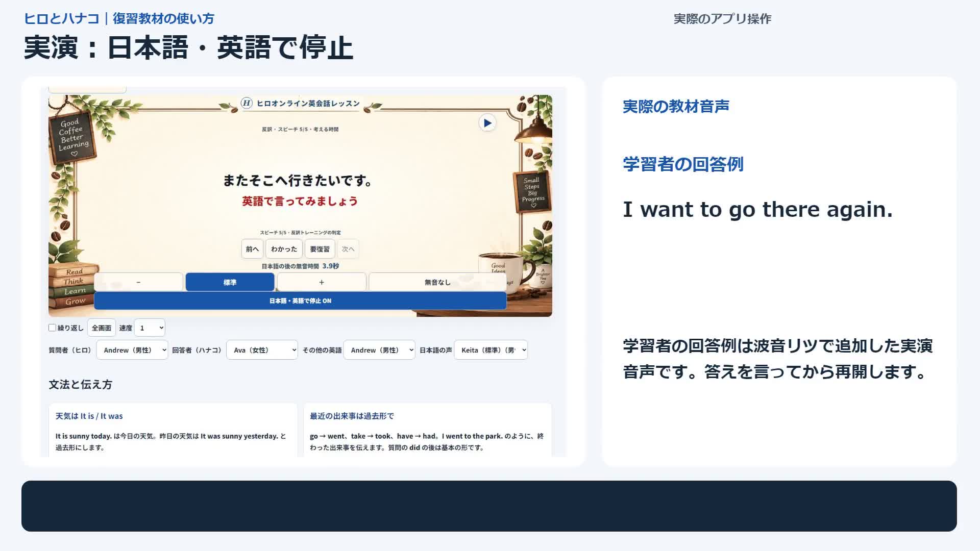Increase silence time with the plus button
Viewport: 980px width, 551px height.
[322, 282]
